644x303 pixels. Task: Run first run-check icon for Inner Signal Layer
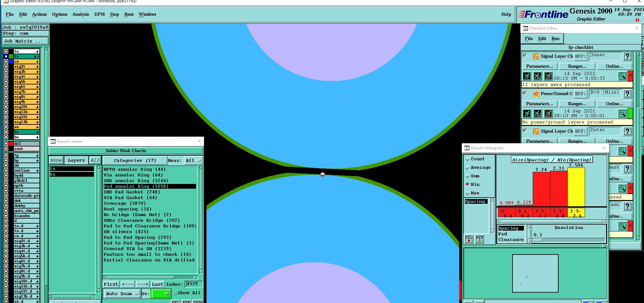tap(527, 76)
